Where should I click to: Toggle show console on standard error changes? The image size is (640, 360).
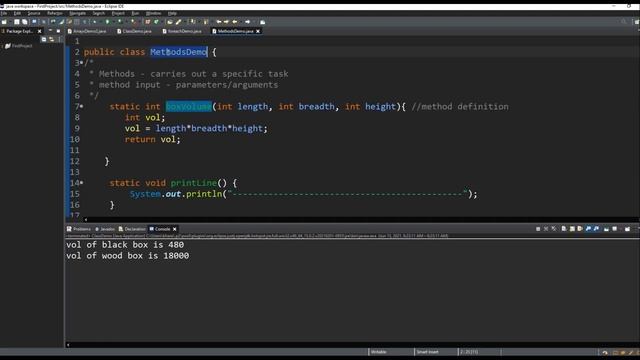pos(596,229)
